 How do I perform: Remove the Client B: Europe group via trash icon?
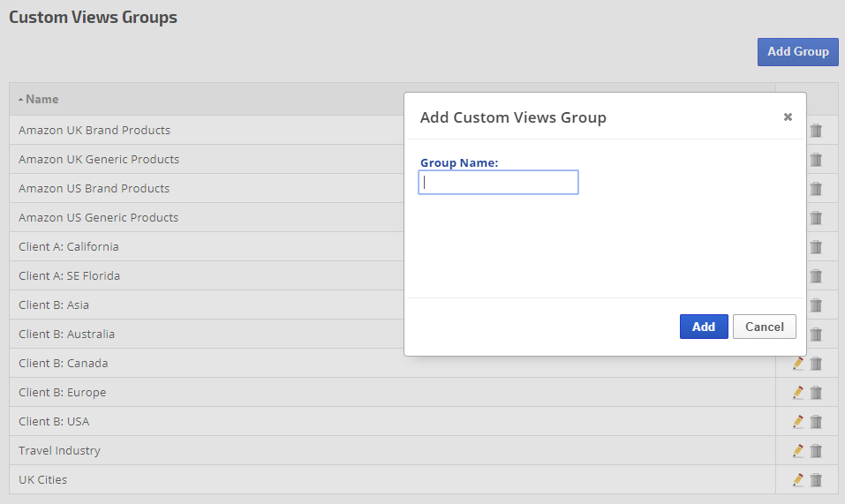point(816,392)
